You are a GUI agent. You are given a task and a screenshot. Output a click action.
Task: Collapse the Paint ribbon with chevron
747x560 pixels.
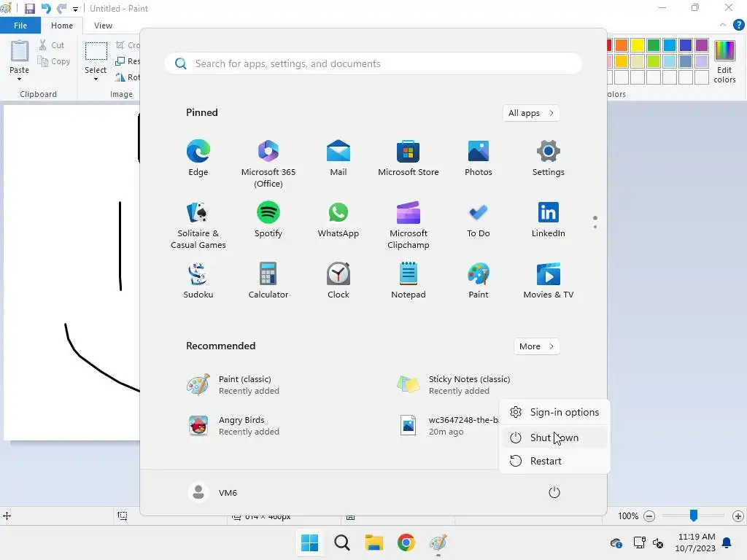(x=723, y=25)
